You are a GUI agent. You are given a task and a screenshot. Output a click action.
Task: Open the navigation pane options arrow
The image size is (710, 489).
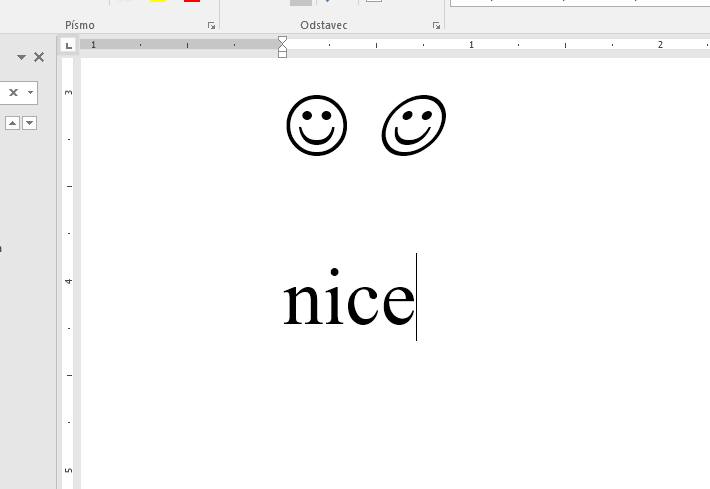[x=21, y=58]
